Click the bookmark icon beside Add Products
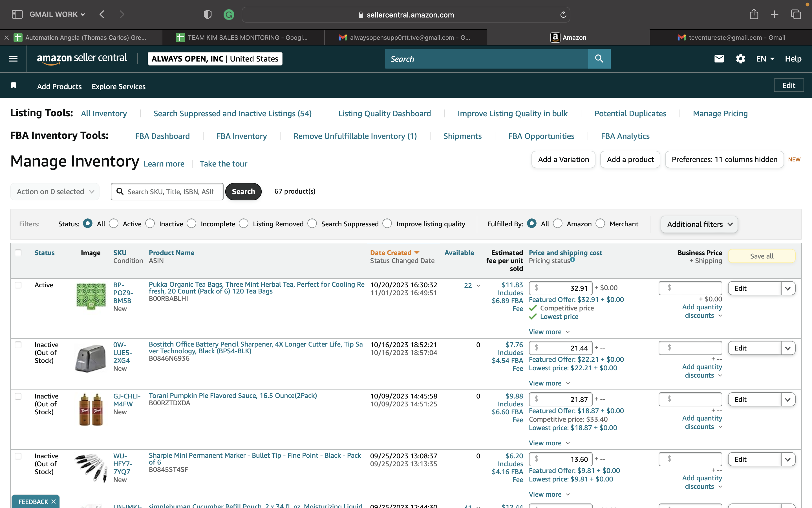Viewport: 812px width, 508px height. tap(14, 85)
